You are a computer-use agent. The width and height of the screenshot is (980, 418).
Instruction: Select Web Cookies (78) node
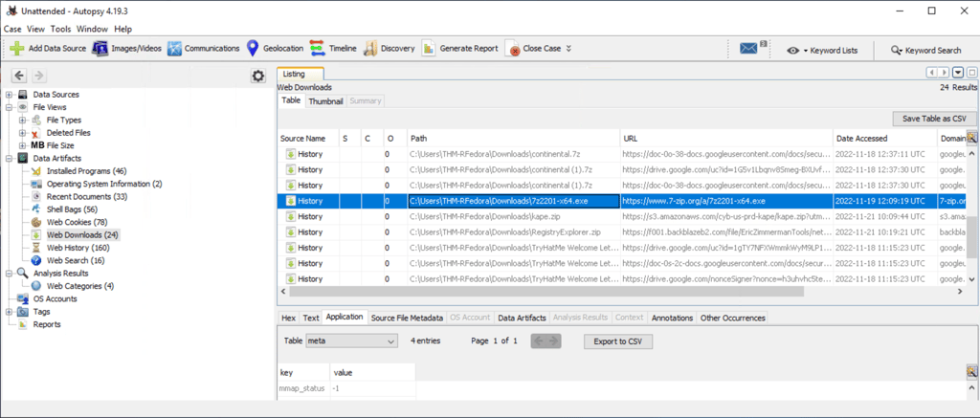coord(77,223)
